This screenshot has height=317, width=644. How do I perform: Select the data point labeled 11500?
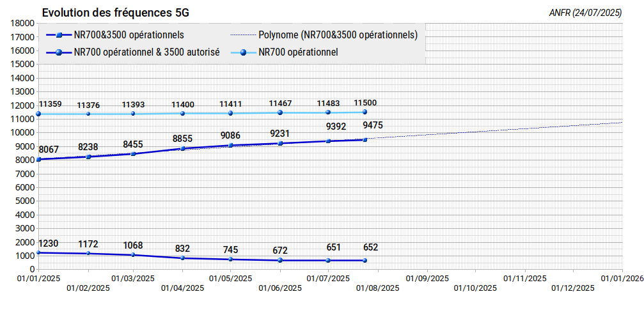[365, 112]
